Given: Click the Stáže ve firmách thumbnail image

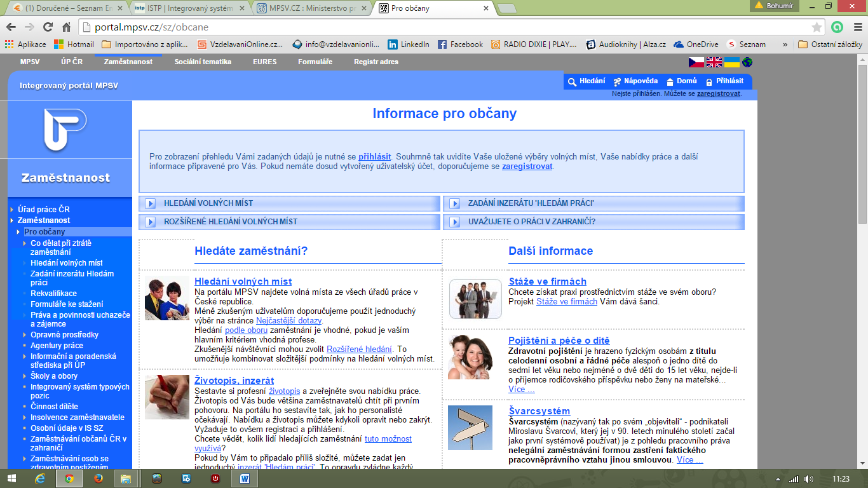Looking at the screenshot, I should [475, 299].
